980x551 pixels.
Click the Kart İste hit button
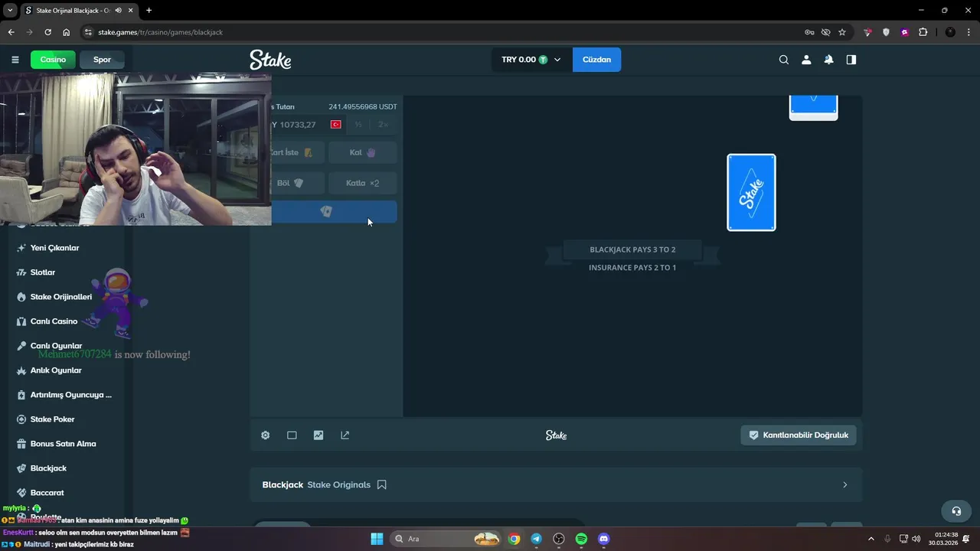(298, 152)
